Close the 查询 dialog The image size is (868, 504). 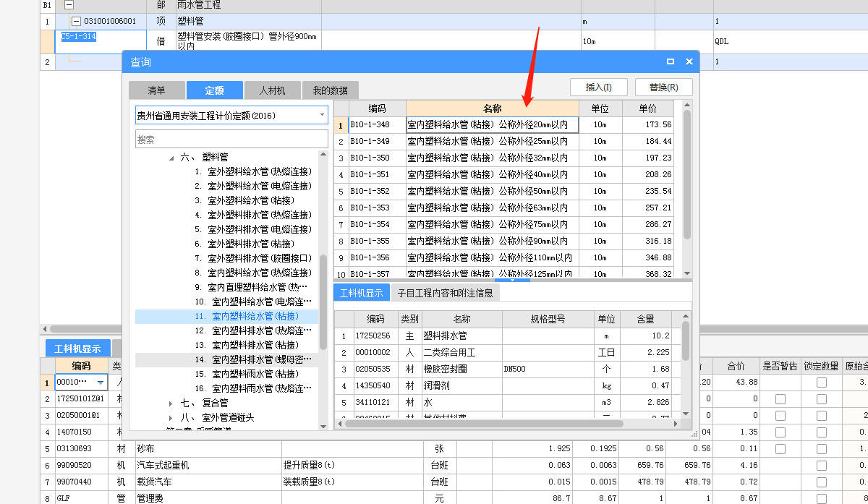pos(689,62)
